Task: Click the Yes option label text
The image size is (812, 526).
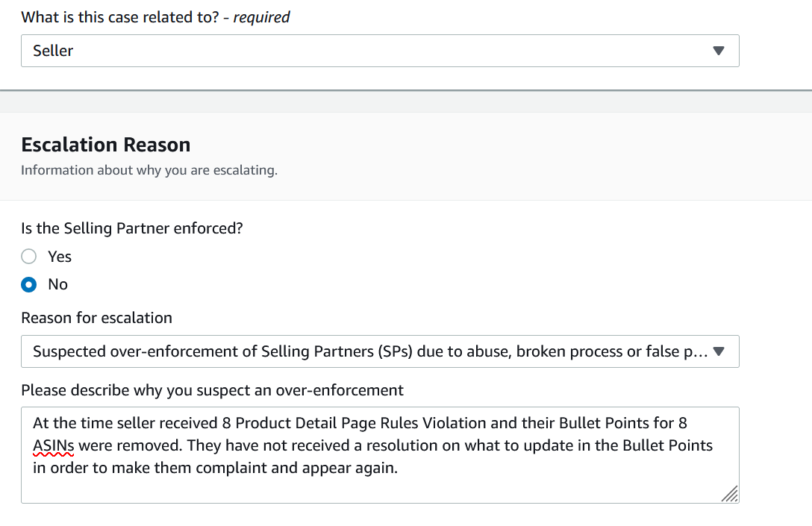Action: pyautogui.click(x=60, y=256)
